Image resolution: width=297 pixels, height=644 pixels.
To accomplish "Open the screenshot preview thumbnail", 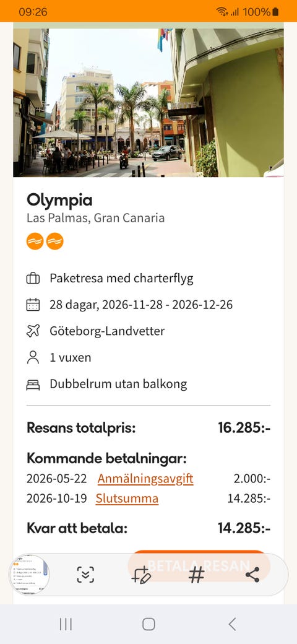I will pos(28,575).
